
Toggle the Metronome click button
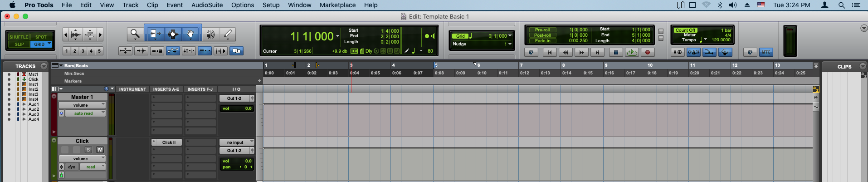[693, 52]
